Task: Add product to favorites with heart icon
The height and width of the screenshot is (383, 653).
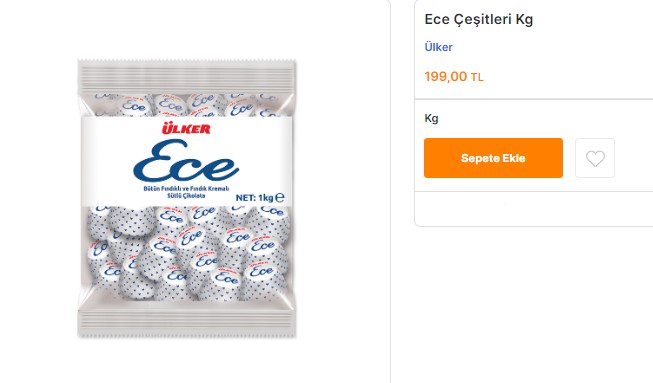Action: (595, 158)
